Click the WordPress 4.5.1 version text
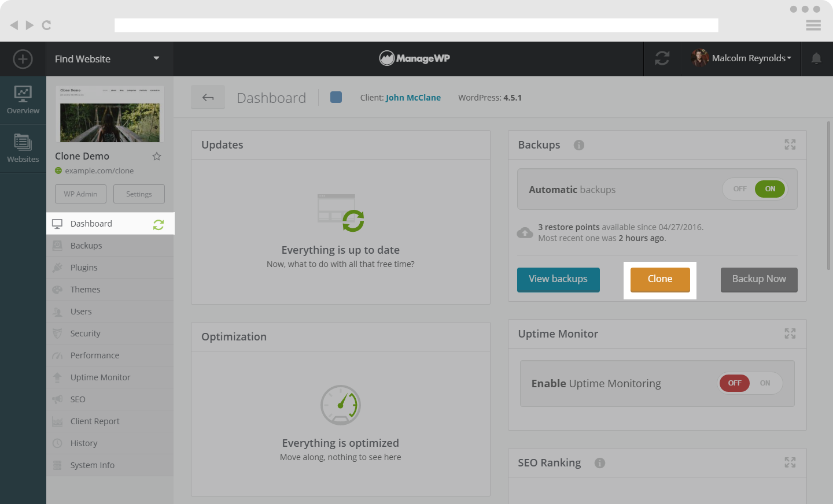833x504 pixels. coord(490,98)
